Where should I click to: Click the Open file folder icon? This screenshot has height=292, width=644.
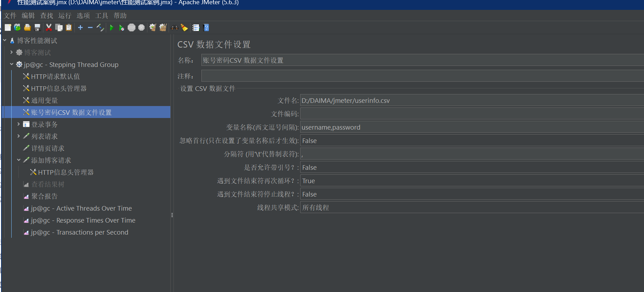[27, 27]
